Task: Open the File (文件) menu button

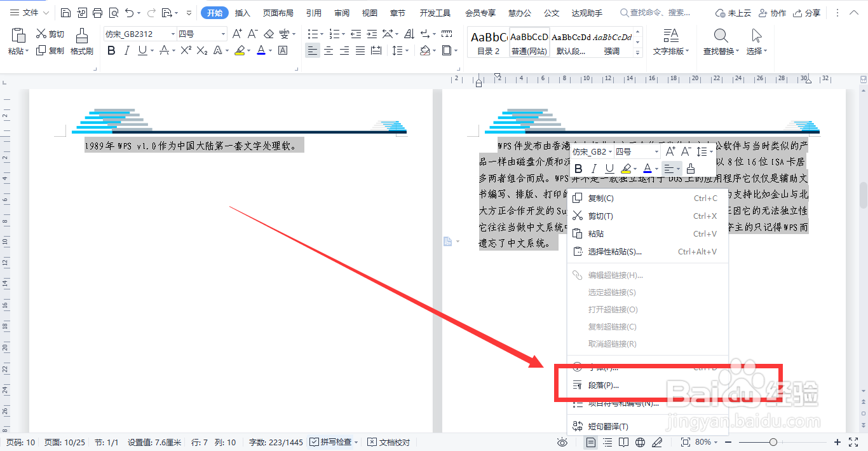Action: coord(29,13)
